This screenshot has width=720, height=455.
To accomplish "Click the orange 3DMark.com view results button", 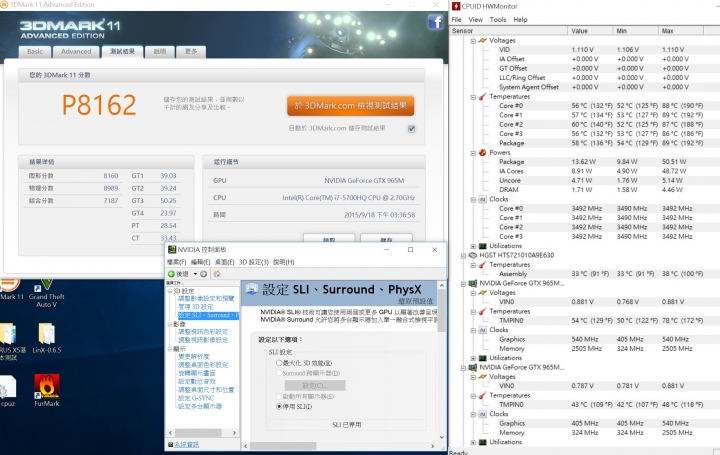I will (x=350, y=106).
